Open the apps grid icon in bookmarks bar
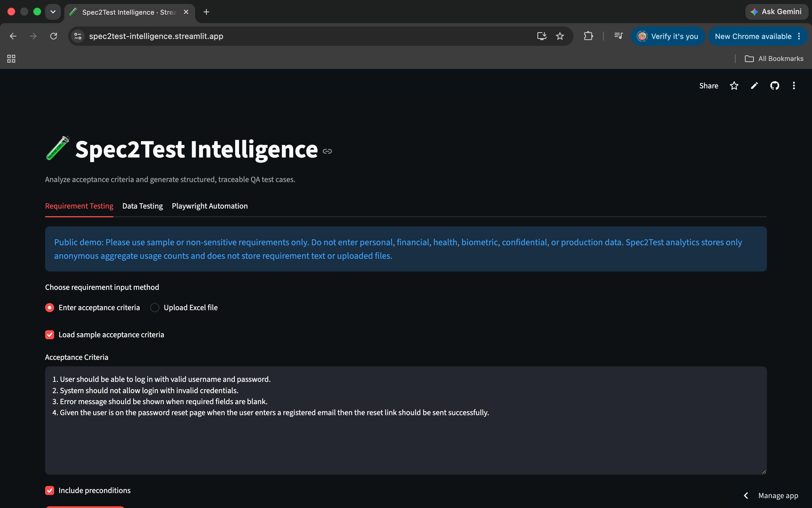The height and width of the screenshot is (508, 812). tap(11, 59)
